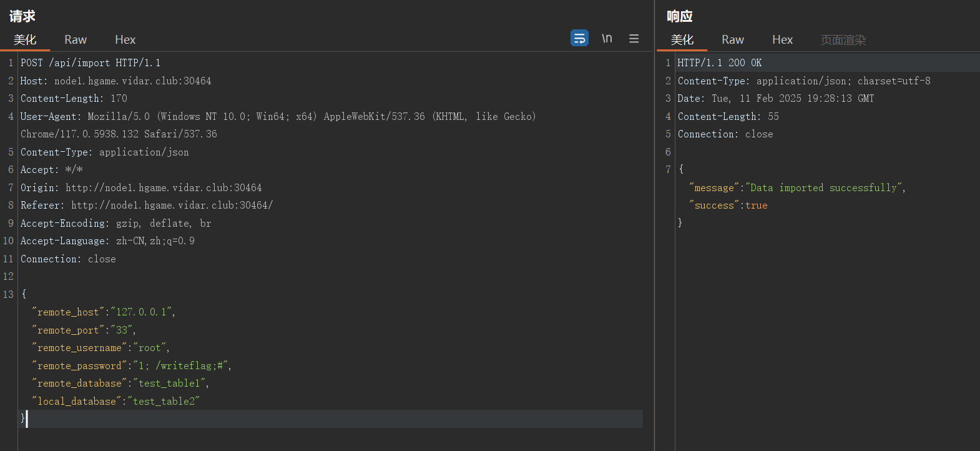Toggle word wrap icon in request panel

pyautogui.click(x=579, y=38)
